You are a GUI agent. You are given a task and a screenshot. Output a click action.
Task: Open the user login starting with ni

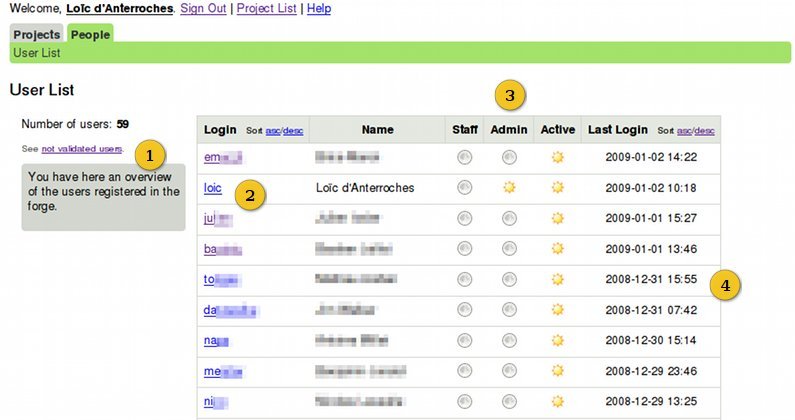pyautogui.click(x=216, y=402)
